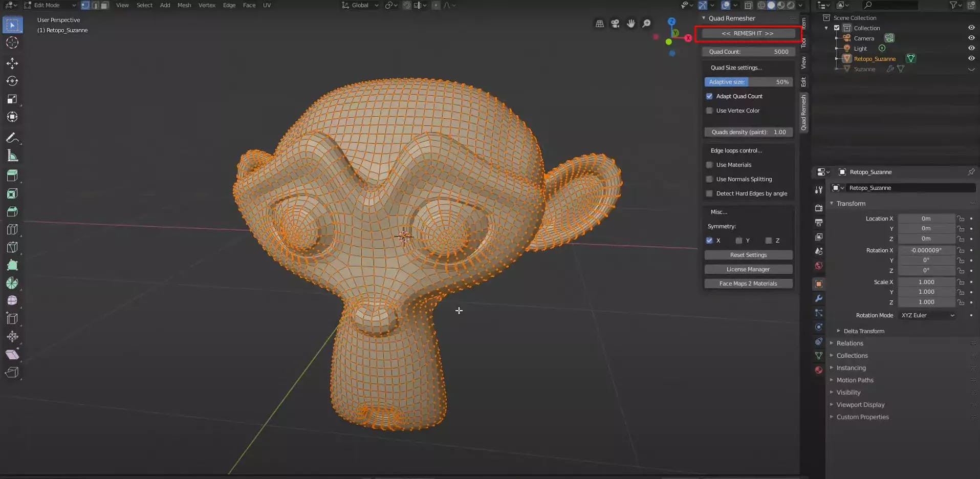Select the Spin tool
The width and height of the screenshot is (980, 479).
[x=12, y=283]
